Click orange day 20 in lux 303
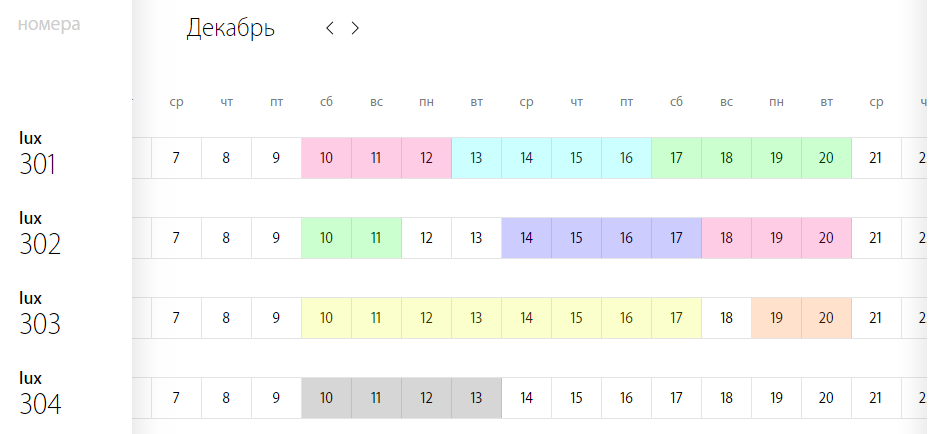The image size is (951, 434). click(826, 318)
